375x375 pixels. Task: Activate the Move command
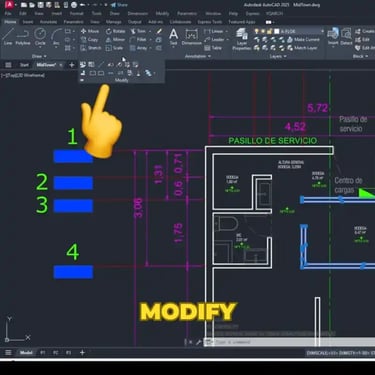tap(90, 31)
